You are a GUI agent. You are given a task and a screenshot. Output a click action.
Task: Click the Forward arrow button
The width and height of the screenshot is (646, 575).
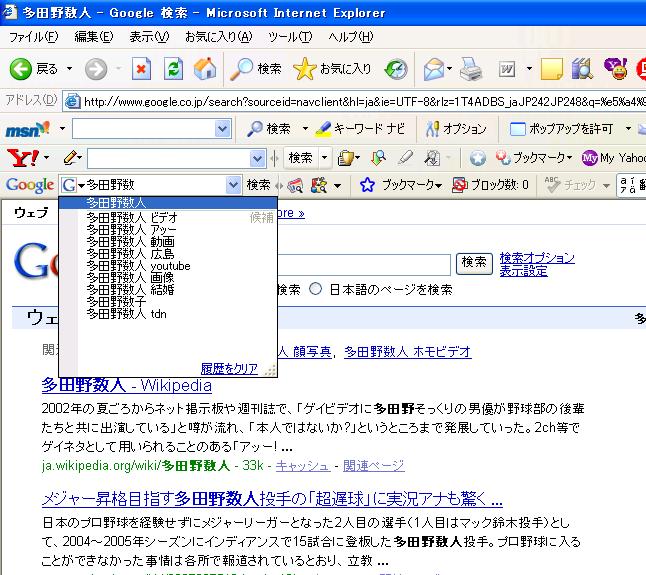(96, 69)
